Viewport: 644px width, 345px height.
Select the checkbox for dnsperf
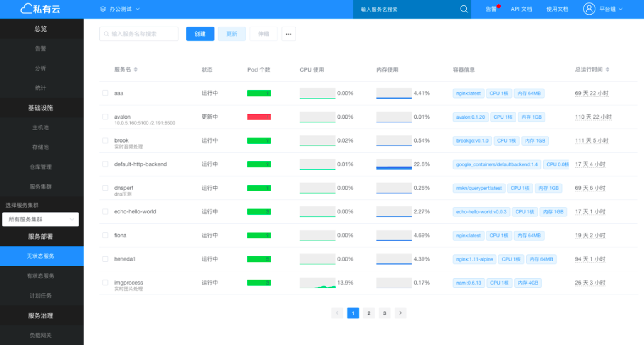[x=105, y=188]
